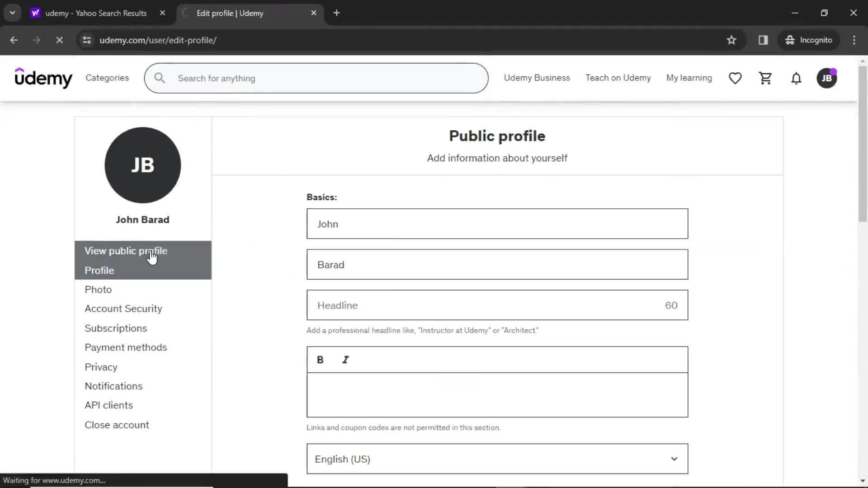
Task: Click the View public profile link
Action: (x=126, y=250)
